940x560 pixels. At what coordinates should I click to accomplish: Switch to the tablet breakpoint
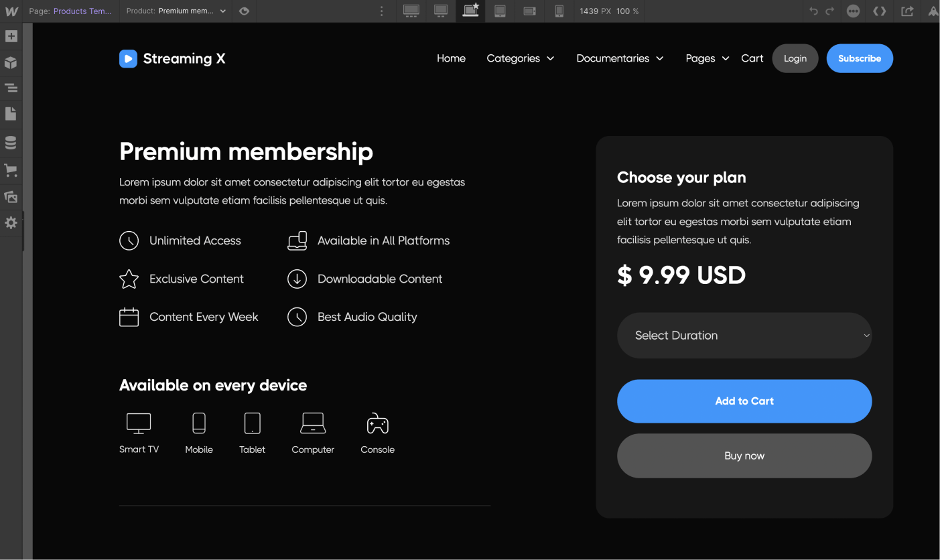point(500,11)
